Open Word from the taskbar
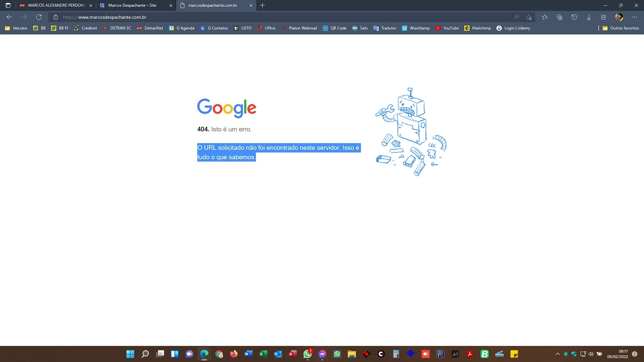 click(249, 354)
